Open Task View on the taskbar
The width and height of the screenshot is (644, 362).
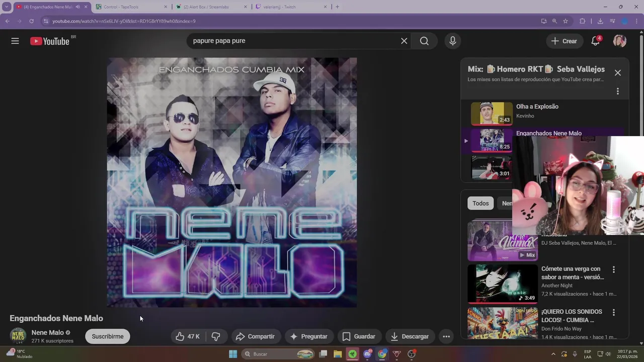324,354
